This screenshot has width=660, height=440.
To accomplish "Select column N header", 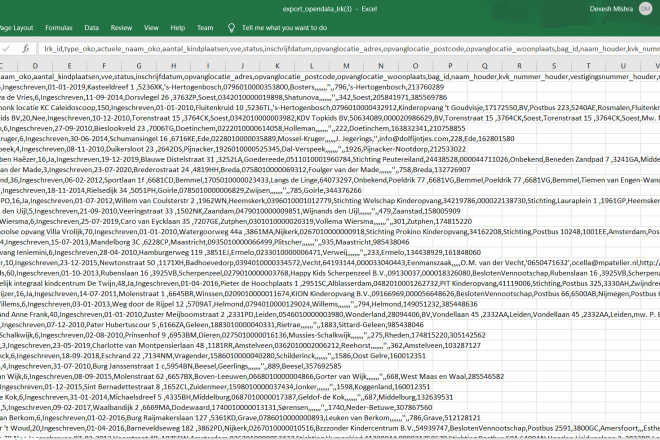I will [x=381, y=66].
